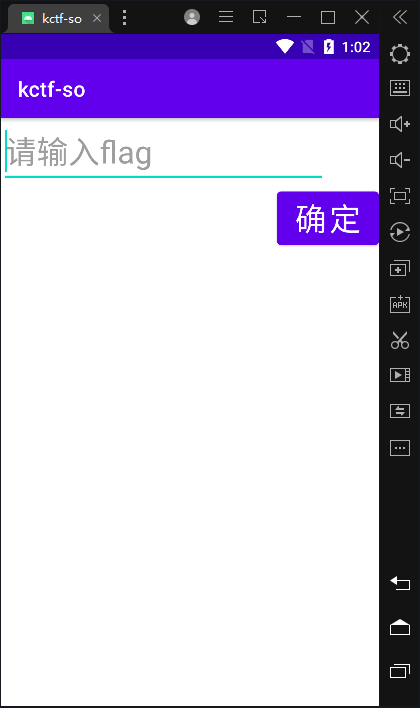Open sync operations icon with arrows
Image resolution: width=420 pixels, height=708 pixels.
coord(400,411)
